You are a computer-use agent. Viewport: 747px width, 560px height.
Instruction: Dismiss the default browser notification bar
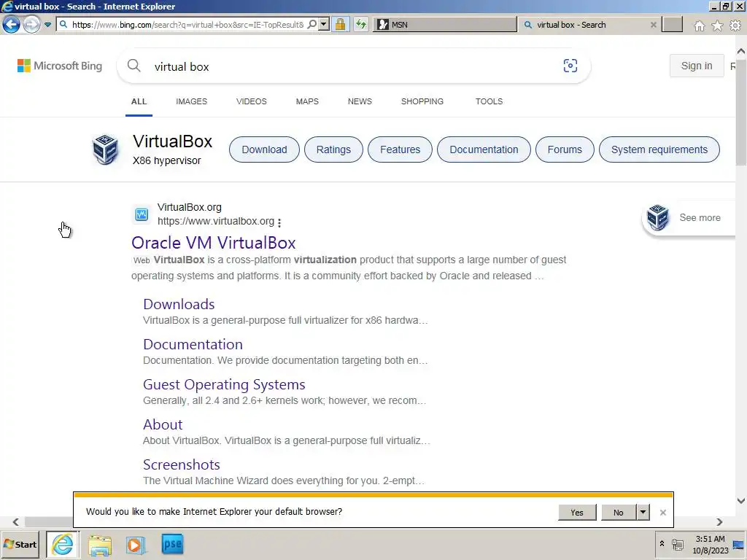click(x=662, y=513)
